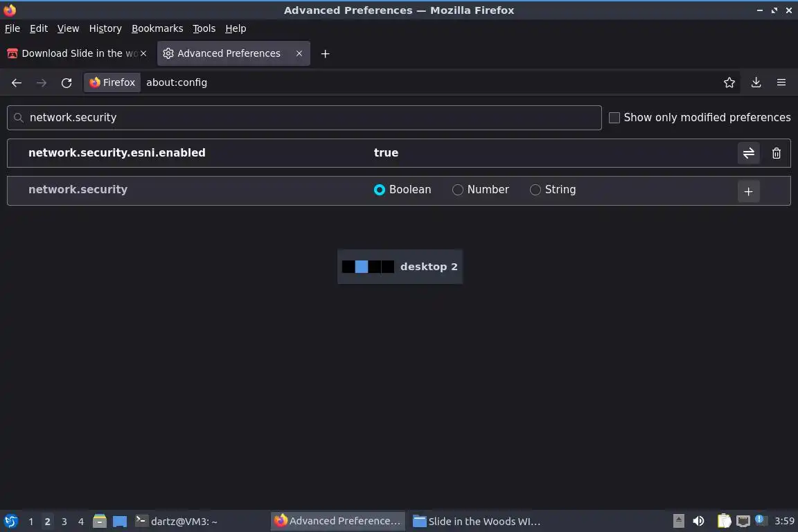The image size is (798, 532).
Task: Open the LXQt start menu icon
Action: coord(10,521)
